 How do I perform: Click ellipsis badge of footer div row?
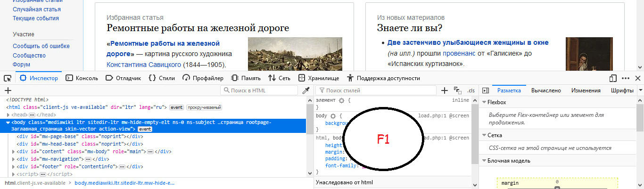123,167
